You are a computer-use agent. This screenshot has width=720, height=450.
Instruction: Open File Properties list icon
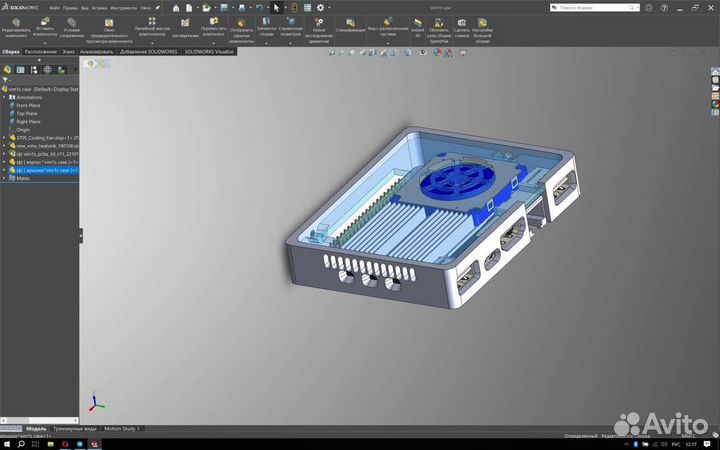click(308, 8)
